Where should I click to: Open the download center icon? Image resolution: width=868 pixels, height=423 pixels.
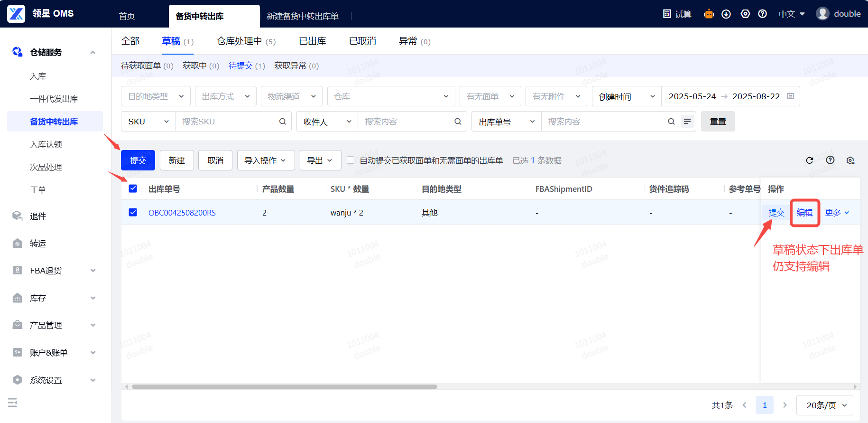[x=726, y=14]
